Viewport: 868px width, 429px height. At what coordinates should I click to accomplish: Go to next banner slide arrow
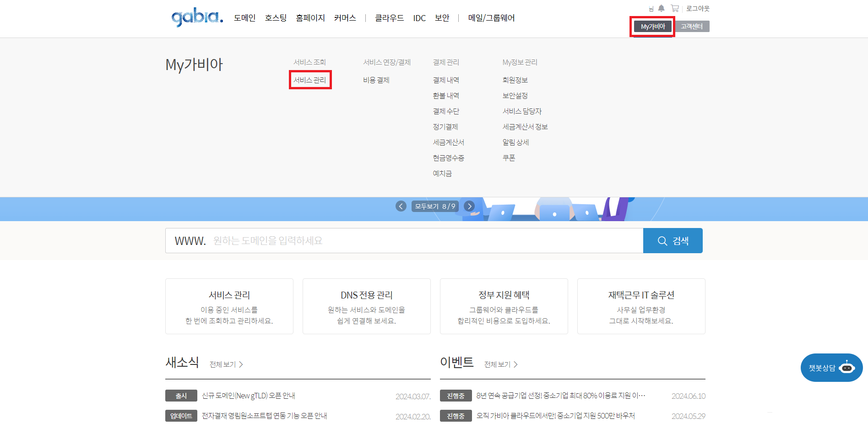click(469, 206)
